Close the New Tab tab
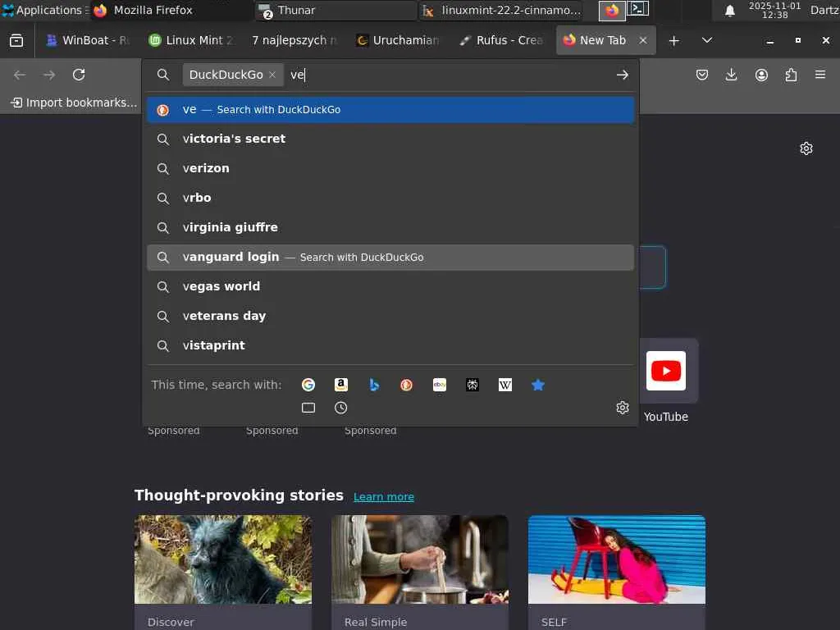The image size is (840, 630). (643, 40)
